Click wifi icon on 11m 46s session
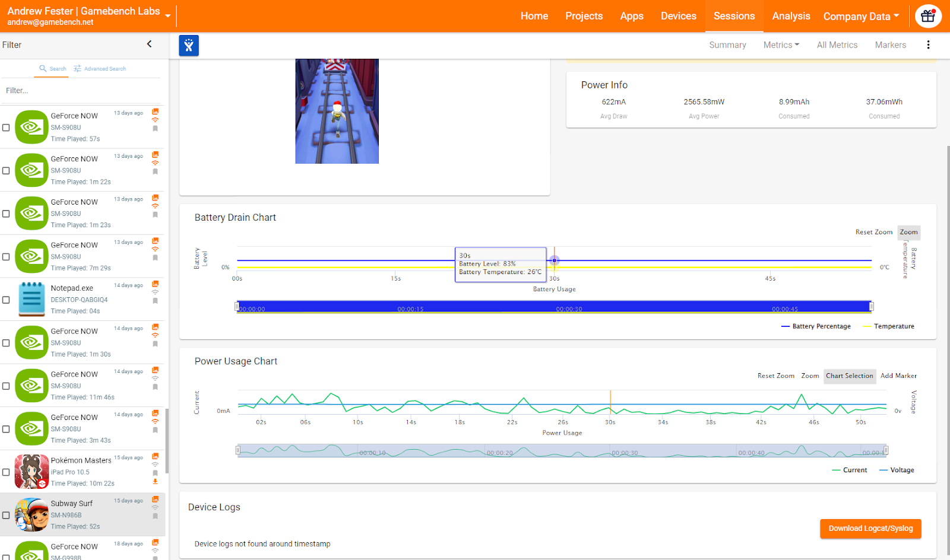This screenshot has width=950, height=560. 155,378
